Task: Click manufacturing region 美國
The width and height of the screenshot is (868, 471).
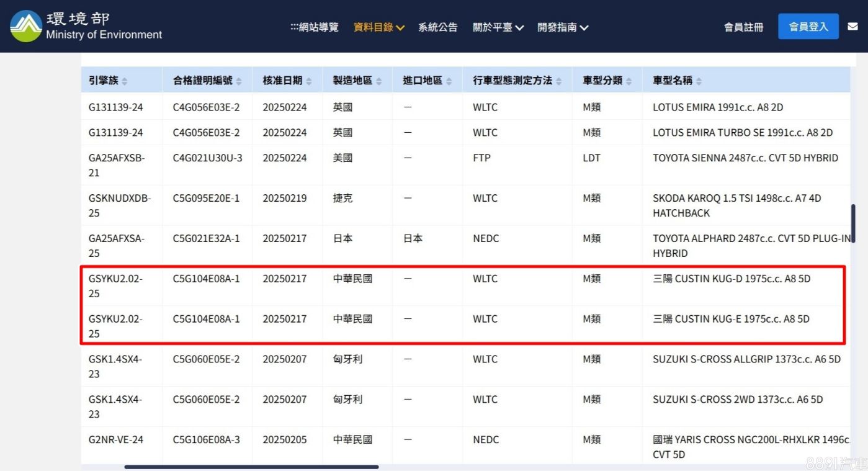Action: 342,158
